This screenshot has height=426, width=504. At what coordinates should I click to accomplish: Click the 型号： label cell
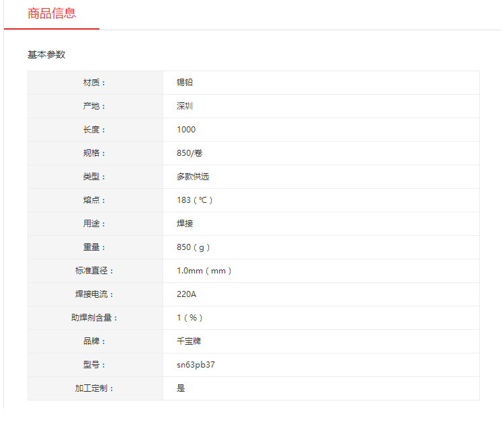tap(95, 365)
